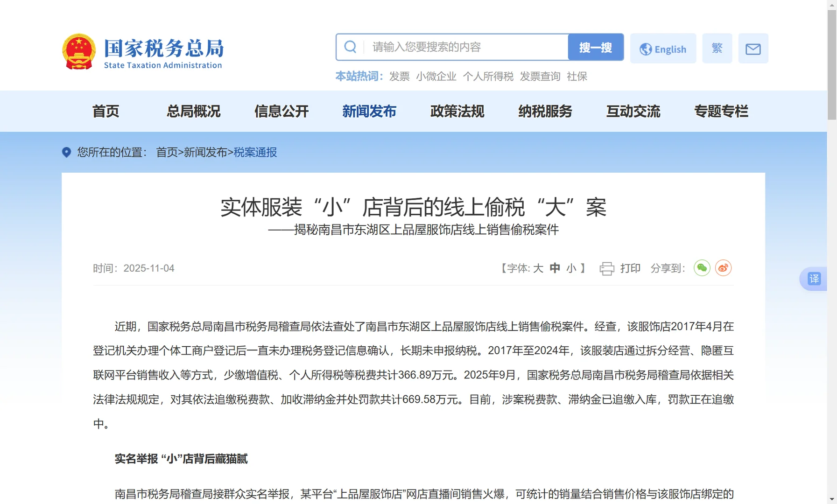The height and width of the screenshot is (504, 837).
Task: Open the 纳税服务 menu item
Action: pos(545,112)
